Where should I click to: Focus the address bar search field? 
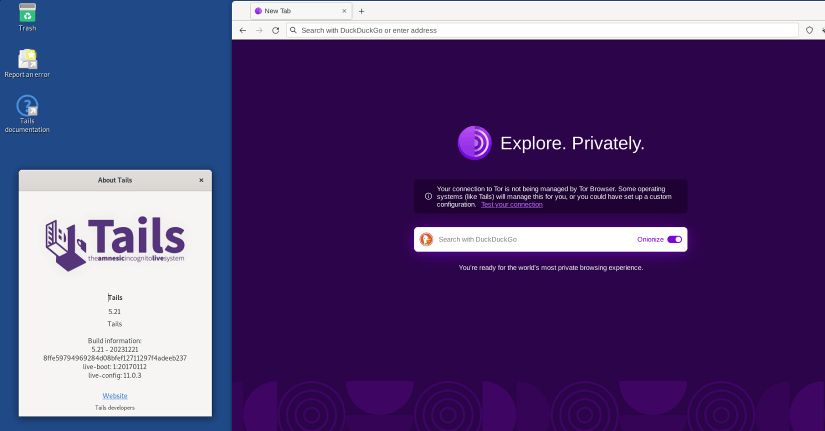[x=542, y=31]
